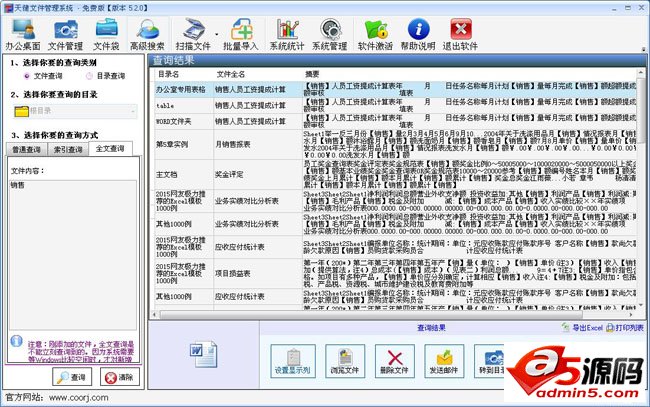Click the 摘要 column header

(312, 74)
